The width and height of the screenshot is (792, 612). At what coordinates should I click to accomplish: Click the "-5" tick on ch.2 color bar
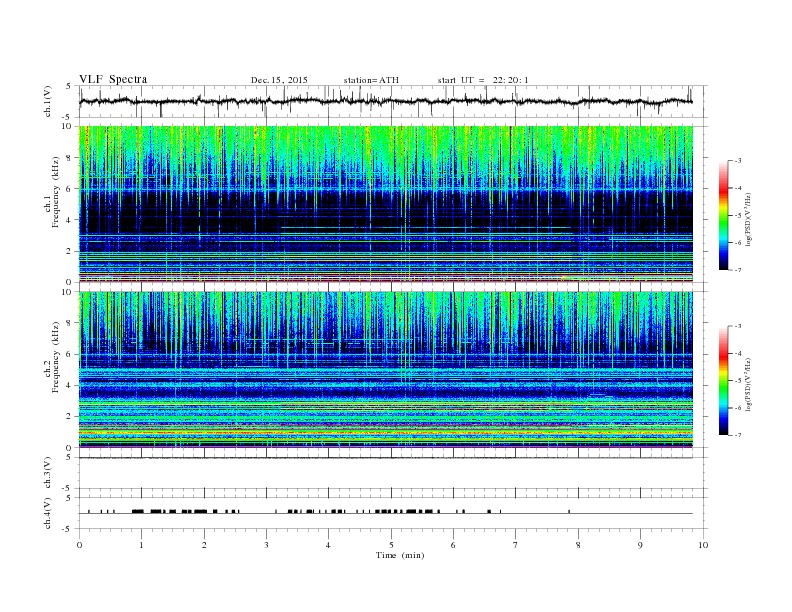(x=738, y=381)
